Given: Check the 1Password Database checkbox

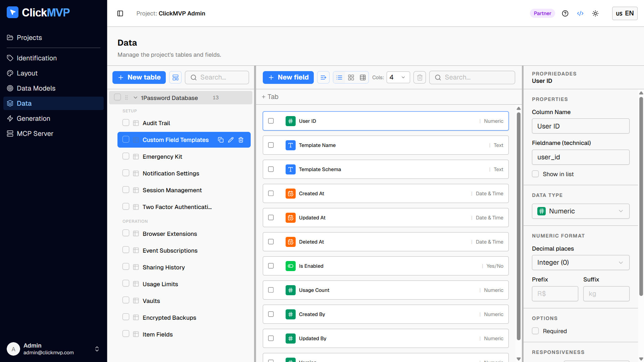Looking at the screenshot, I should (x=117, y=97).
